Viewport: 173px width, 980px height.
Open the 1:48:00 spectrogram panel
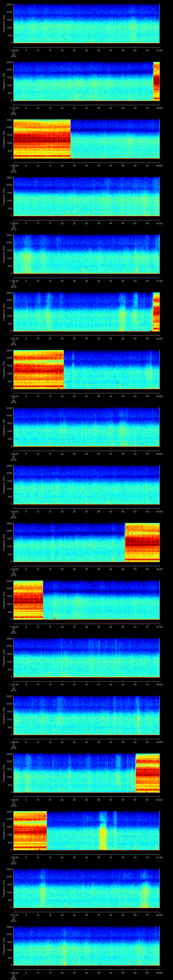coord(86,715)
